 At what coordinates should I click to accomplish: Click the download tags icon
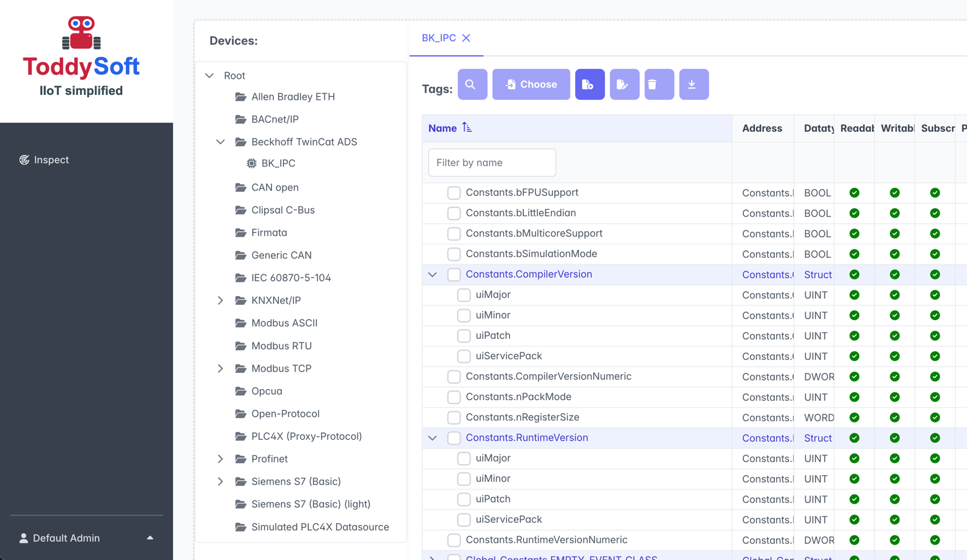click(693, 84)
